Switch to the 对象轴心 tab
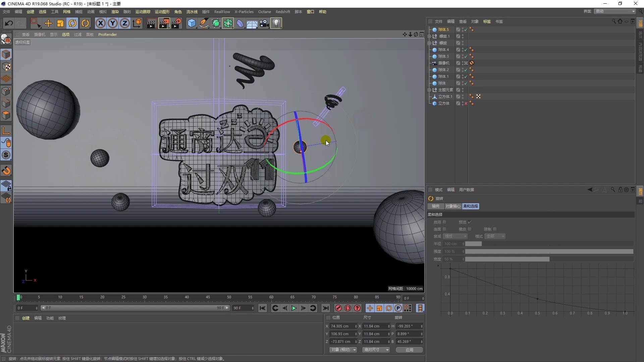 [452, 206]
